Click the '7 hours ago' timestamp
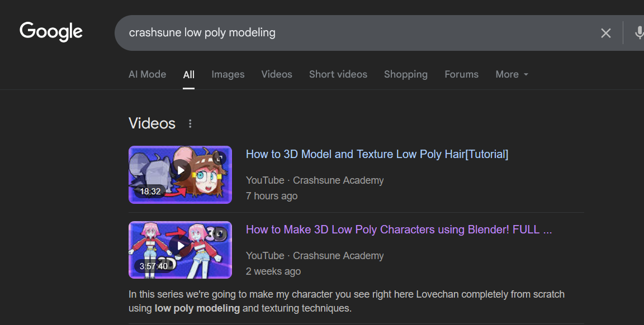644x325 pixels. click(272, 196)
